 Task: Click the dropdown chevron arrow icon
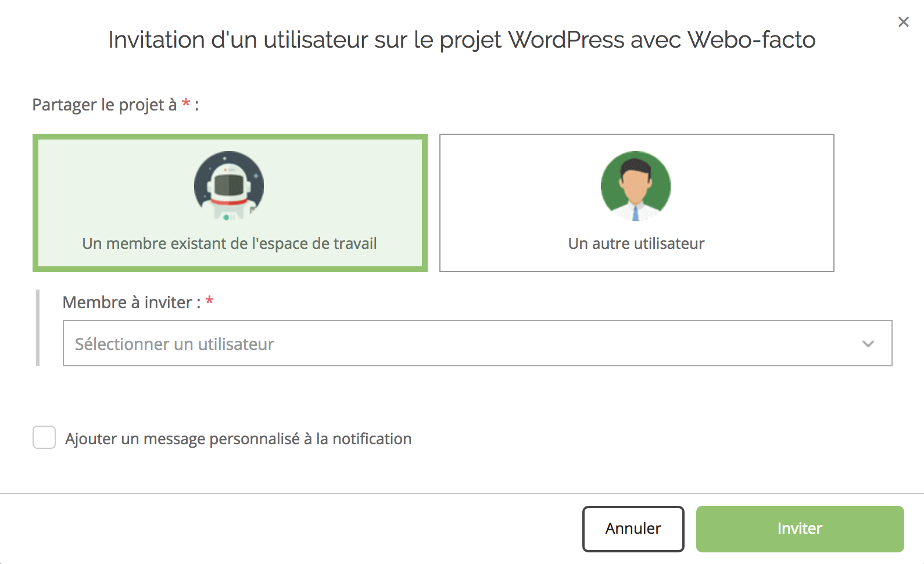868,344
